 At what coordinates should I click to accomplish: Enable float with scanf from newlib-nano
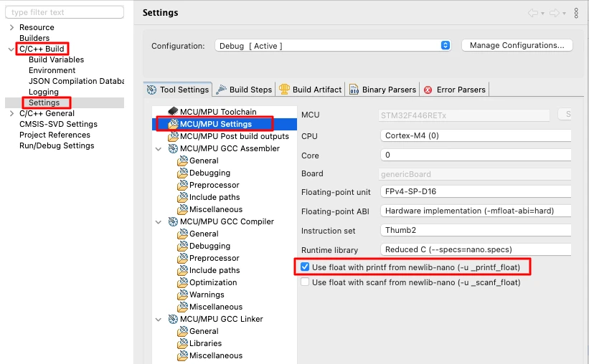pos(305,282)
